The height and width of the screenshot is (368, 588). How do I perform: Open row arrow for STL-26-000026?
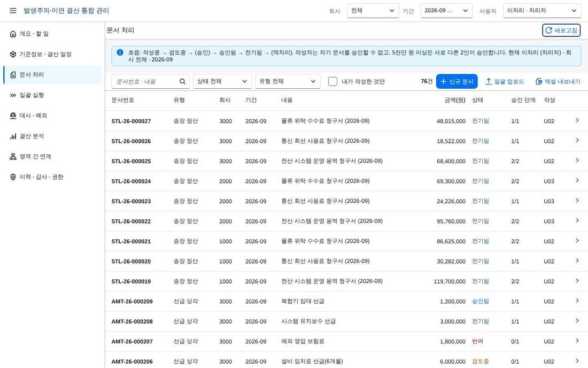(577, 140)
